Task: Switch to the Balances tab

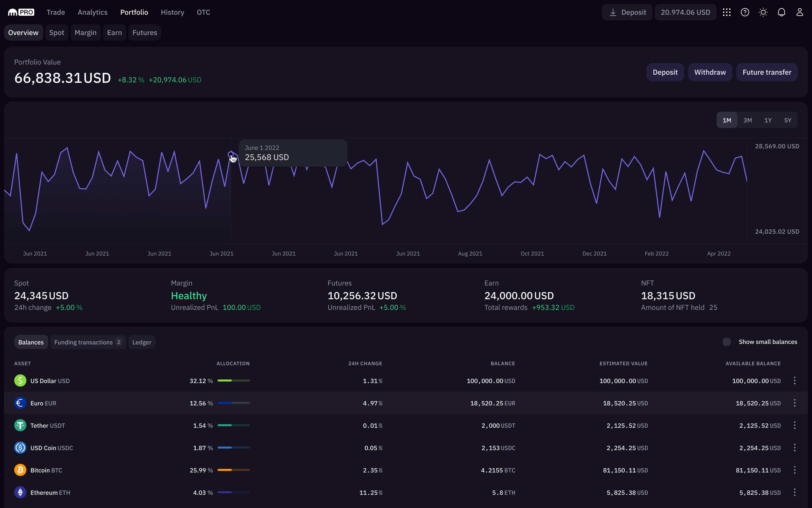Action: (31, 342)
